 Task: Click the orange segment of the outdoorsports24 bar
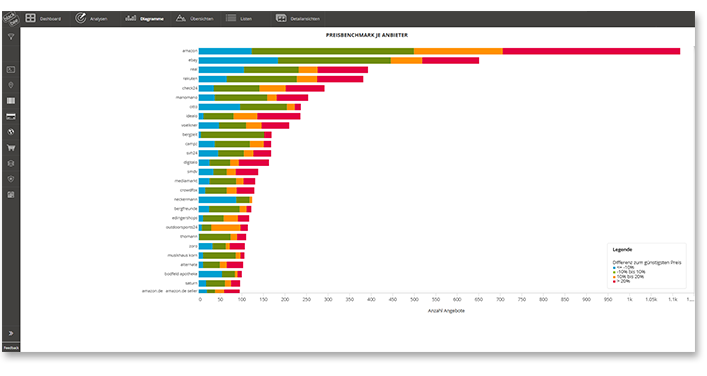(x=226, y=228)
